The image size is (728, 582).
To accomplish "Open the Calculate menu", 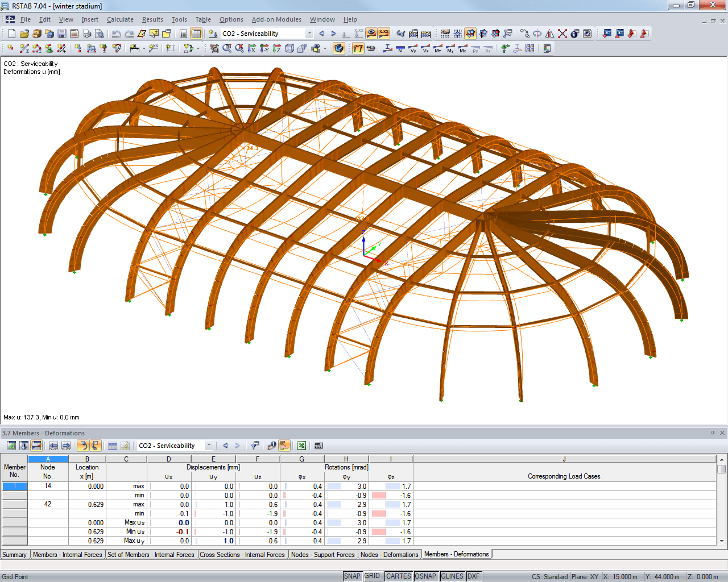I will (x=120, y=19).
